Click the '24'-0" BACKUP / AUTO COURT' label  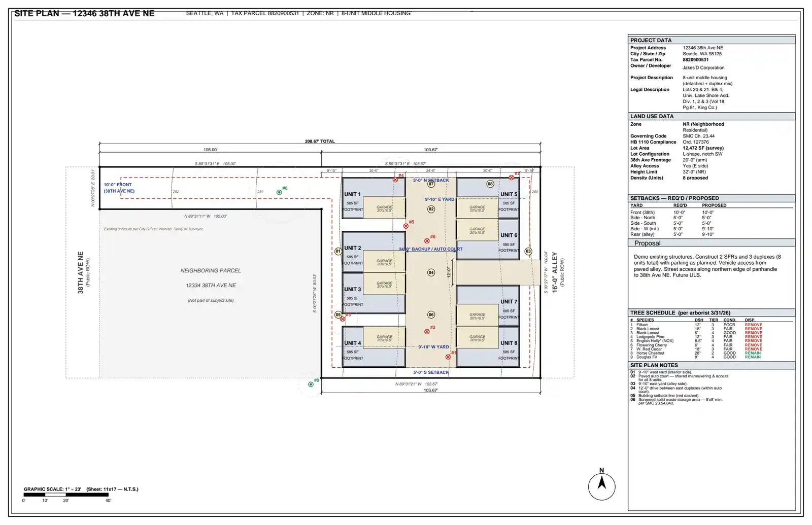tap(430, 249)
